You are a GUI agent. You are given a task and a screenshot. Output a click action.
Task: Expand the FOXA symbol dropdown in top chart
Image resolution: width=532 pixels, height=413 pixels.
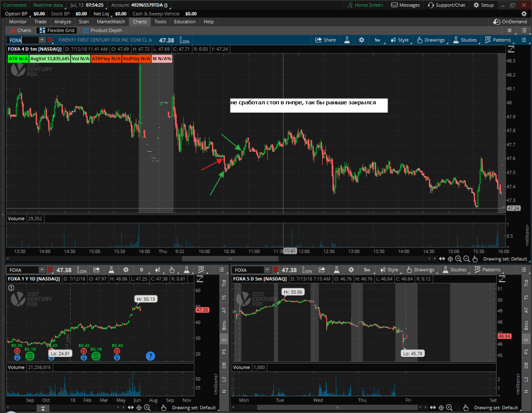click(42, 40)
